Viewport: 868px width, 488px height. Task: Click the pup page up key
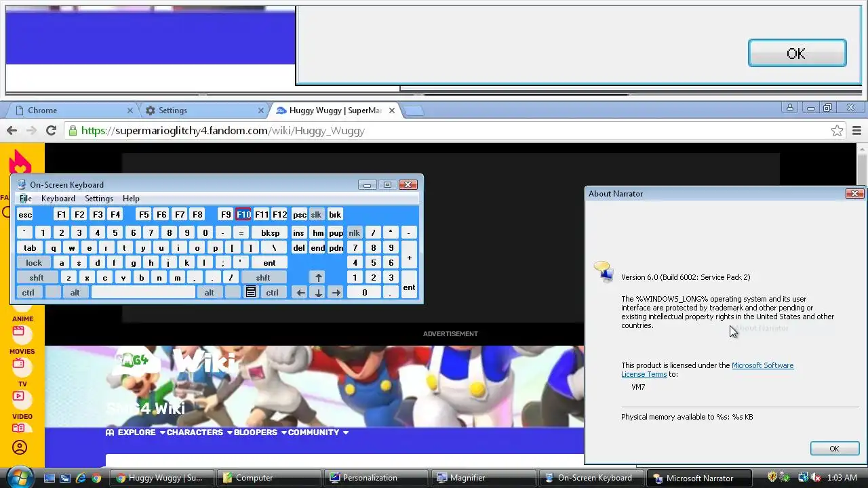[x=336, y=232]
